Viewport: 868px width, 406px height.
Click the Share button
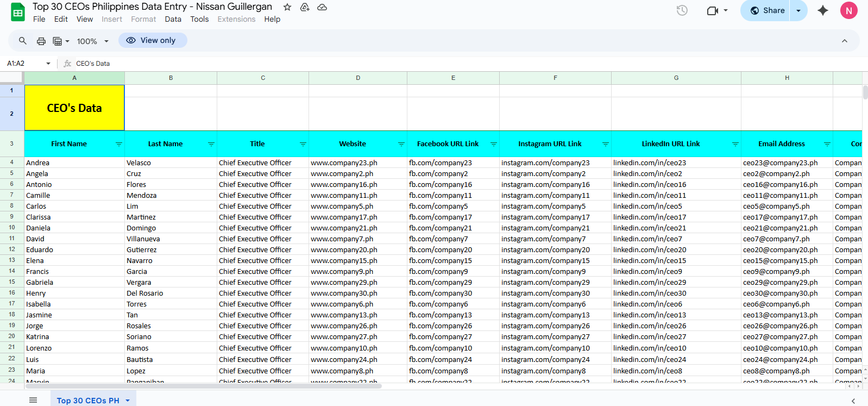pos(767,10)
